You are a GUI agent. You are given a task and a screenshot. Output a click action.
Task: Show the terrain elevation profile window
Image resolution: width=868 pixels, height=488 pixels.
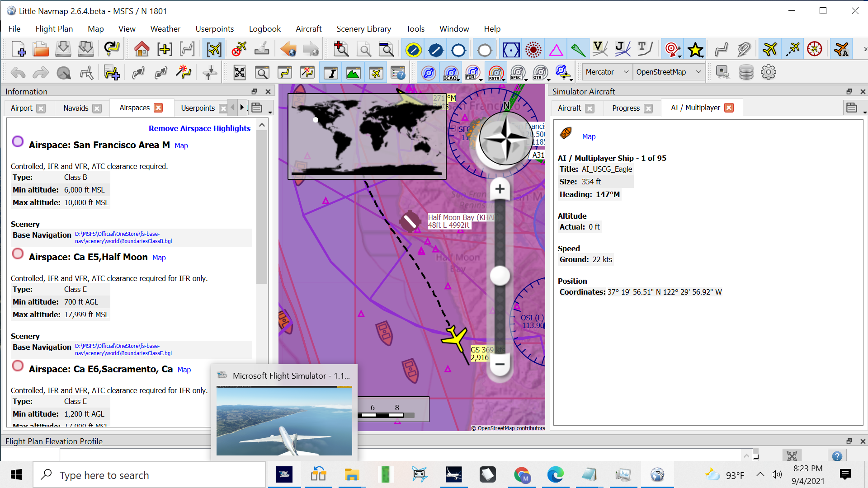point(354,72)
